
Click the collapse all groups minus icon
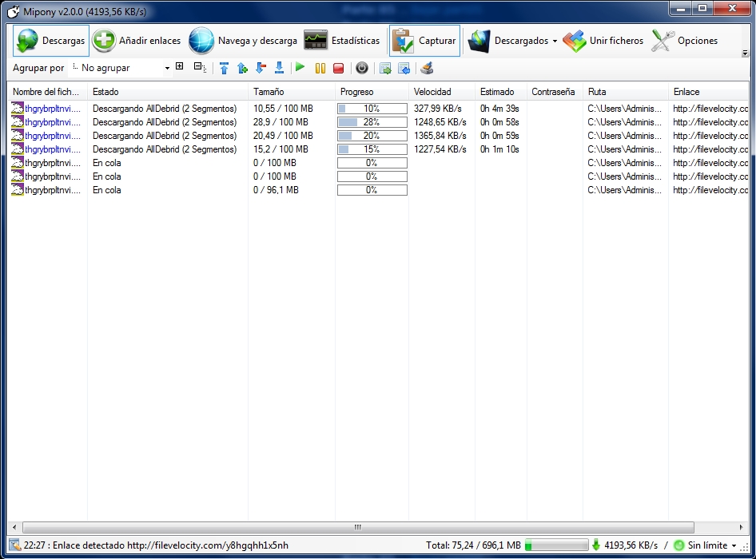tap(200, 67)
